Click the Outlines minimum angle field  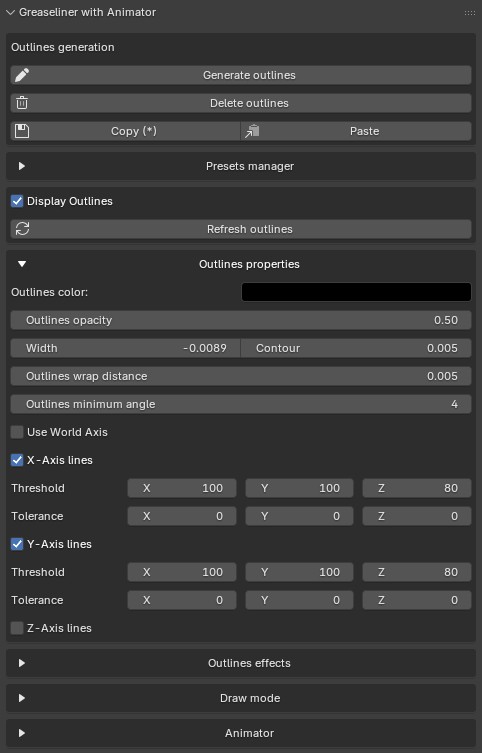pyautogui.click(x=241, y=404)
